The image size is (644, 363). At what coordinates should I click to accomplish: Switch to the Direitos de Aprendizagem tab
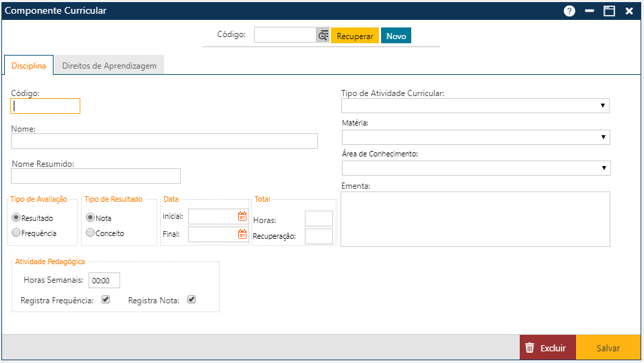[109, 66]
